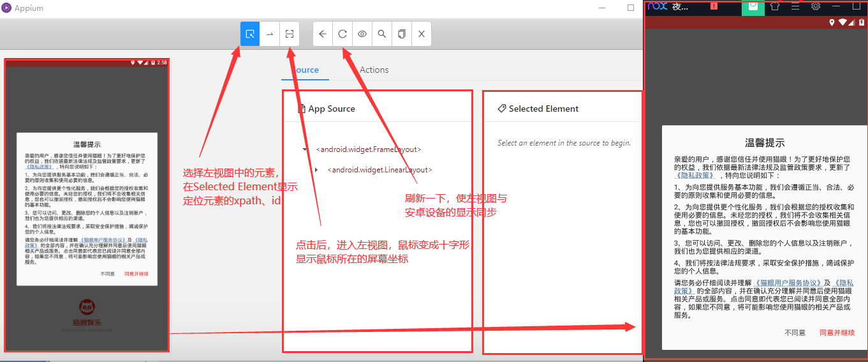Open the Nox settings gear icon
Screen dimensions: 868x362
[815, 6]
